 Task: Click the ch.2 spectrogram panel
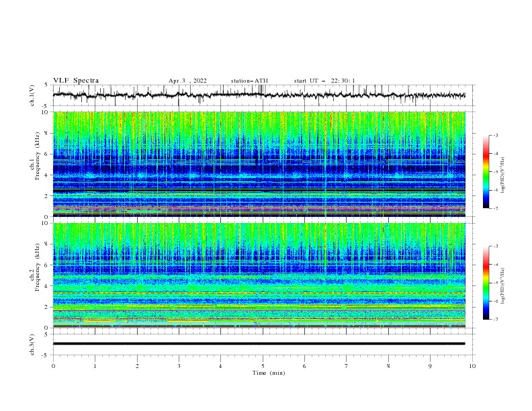259,275
